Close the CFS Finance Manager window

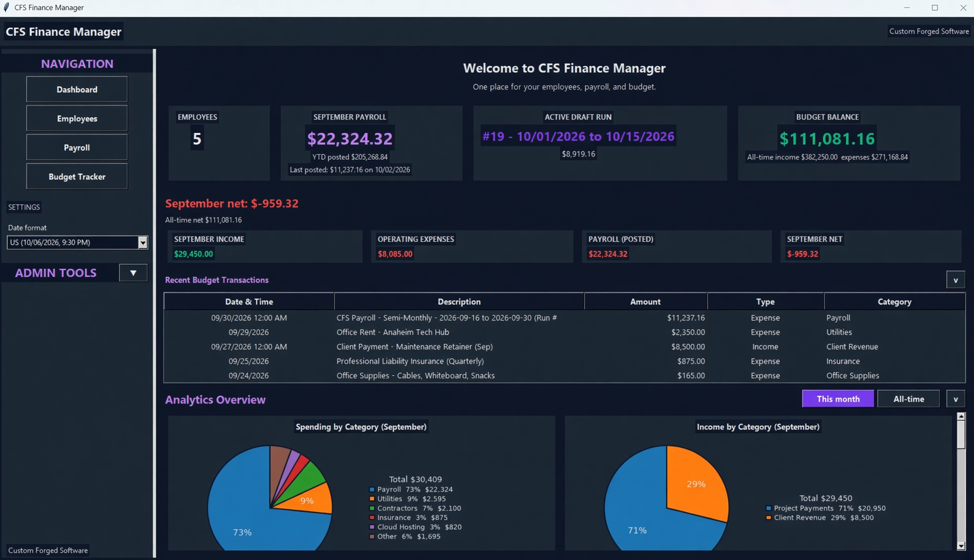point(963,8)
